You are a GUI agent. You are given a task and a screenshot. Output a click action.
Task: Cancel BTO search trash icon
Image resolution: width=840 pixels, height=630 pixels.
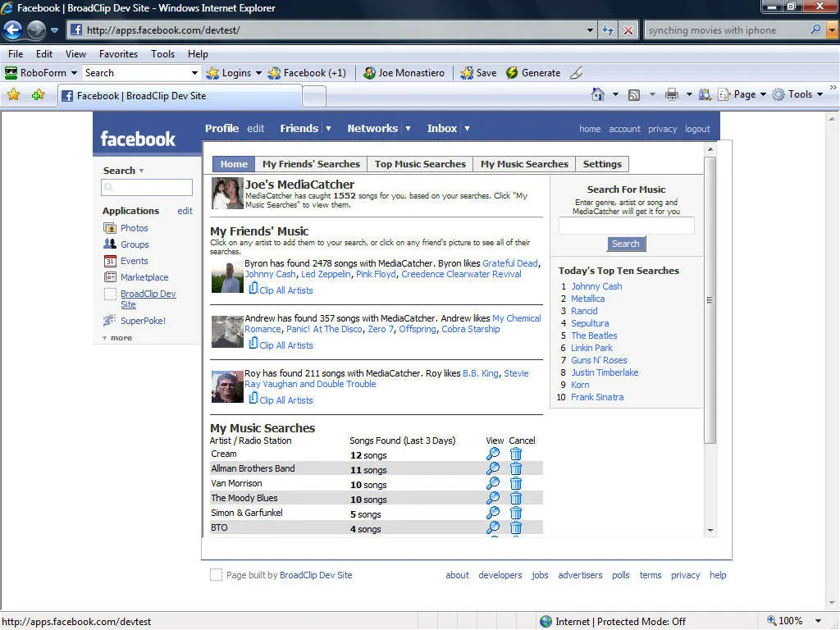click(x=516, y=527)
